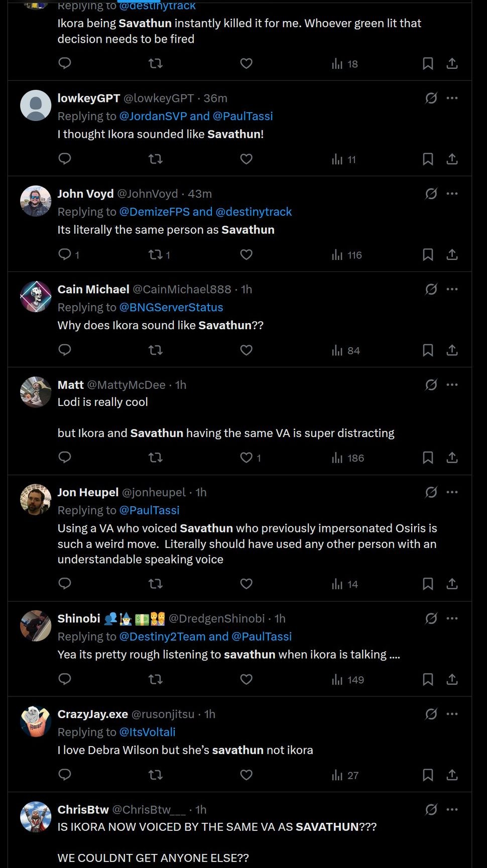Reply to lowkeyGPT's tweet
Viewport: 487px width, 868px height.
tap(65, 159)
